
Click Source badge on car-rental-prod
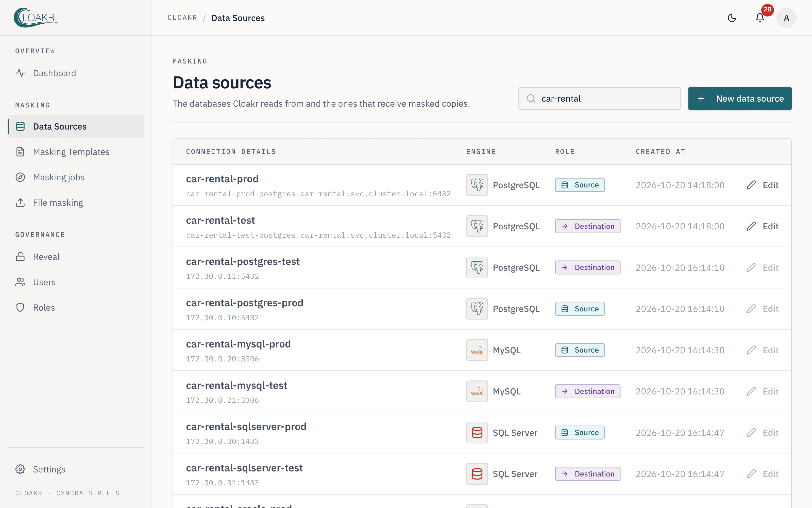coord(580,185)
